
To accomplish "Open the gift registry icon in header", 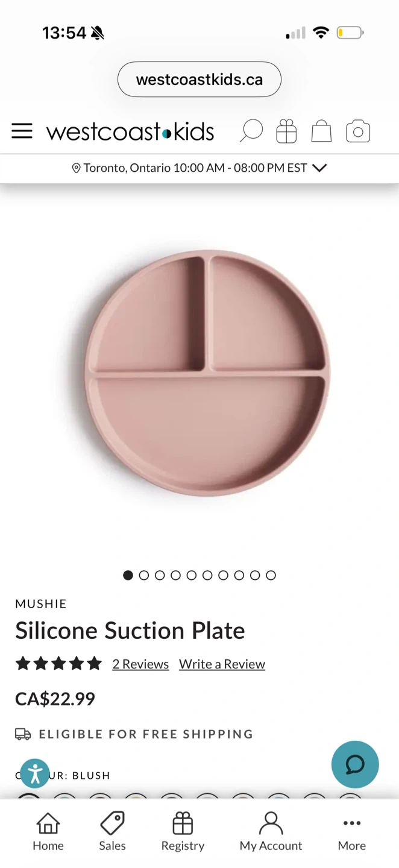I will [x=286, y=131].
